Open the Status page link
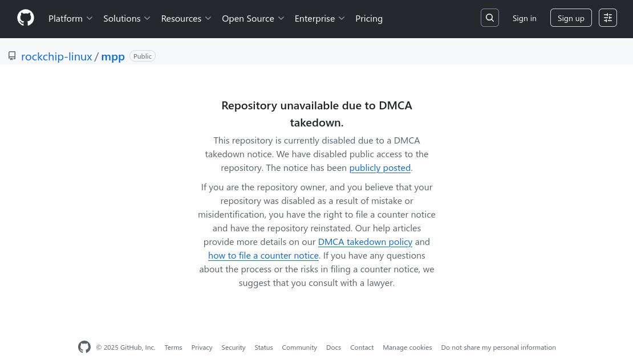This screenshot has width=633, height=364. coord(263,347)
